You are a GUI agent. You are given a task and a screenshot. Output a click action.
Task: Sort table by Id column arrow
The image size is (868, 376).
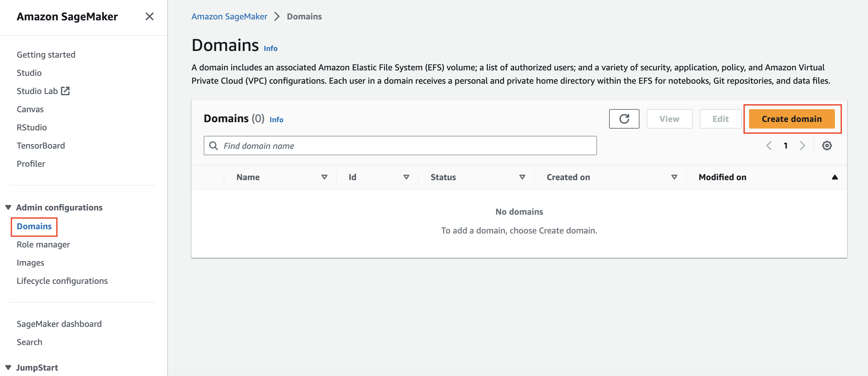[406, 177]
